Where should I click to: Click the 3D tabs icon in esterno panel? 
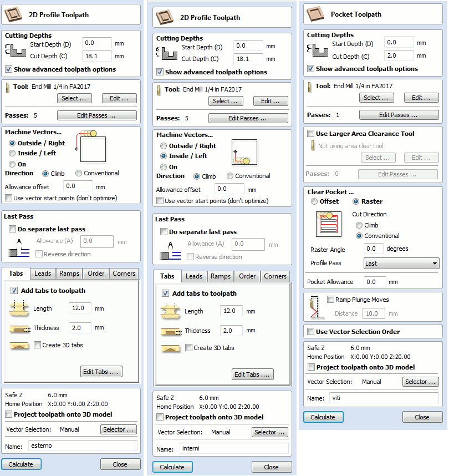coord(19,346)
